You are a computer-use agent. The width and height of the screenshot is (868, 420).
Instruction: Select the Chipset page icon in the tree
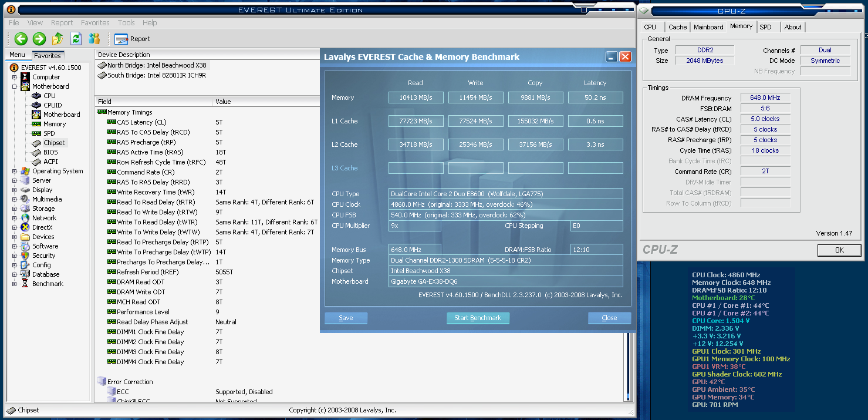click(x=36, y=143)
